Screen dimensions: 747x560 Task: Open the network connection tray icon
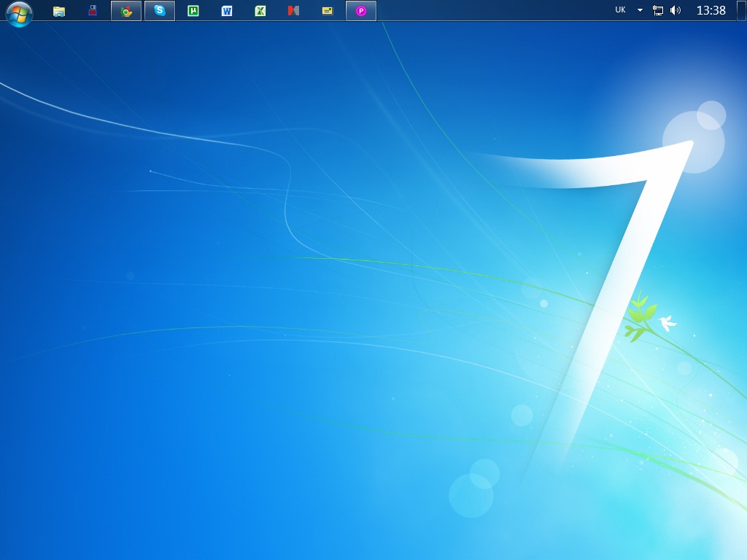click(x=658, y=10)
